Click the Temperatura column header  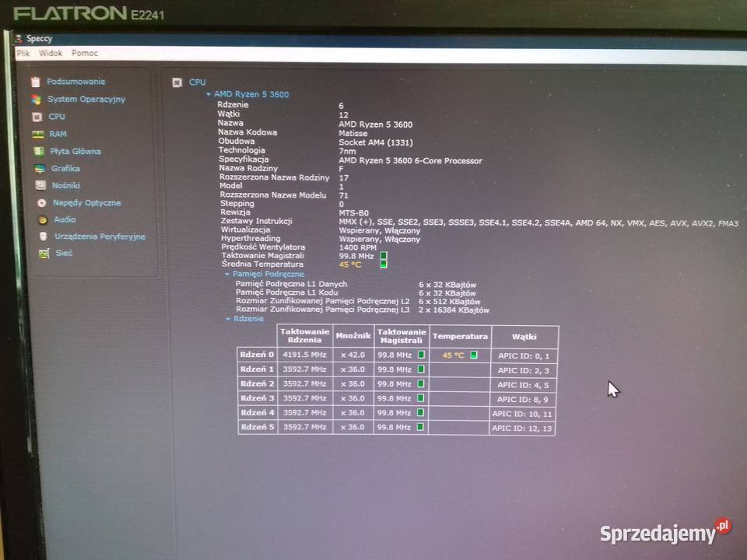460,336
